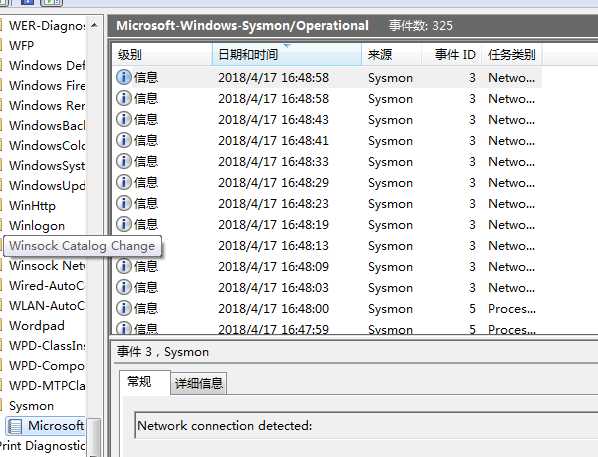598x457 pixels.
Task: Select Print Diagnostic tree node
Action: (x=42, y=446)
